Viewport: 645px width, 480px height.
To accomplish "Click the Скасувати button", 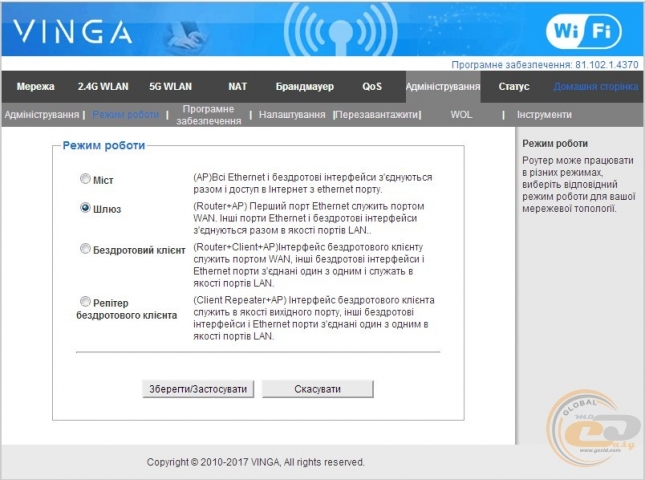I will tap(318, 389).
